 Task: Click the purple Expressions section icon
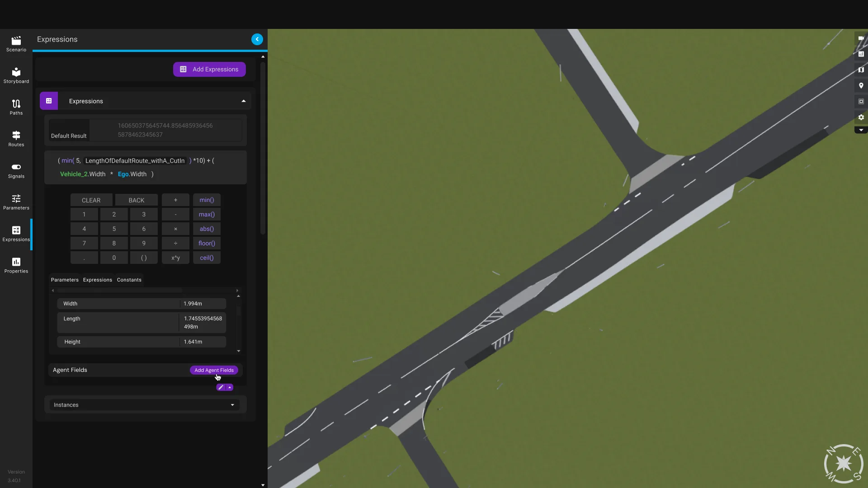tap(49, 101)
